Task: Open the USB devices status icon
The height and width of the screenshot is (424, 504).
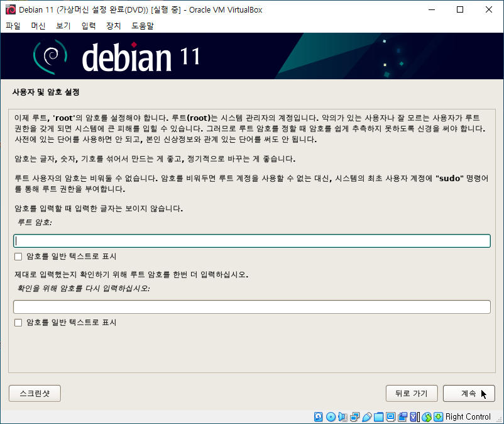Action: (367, 417)
